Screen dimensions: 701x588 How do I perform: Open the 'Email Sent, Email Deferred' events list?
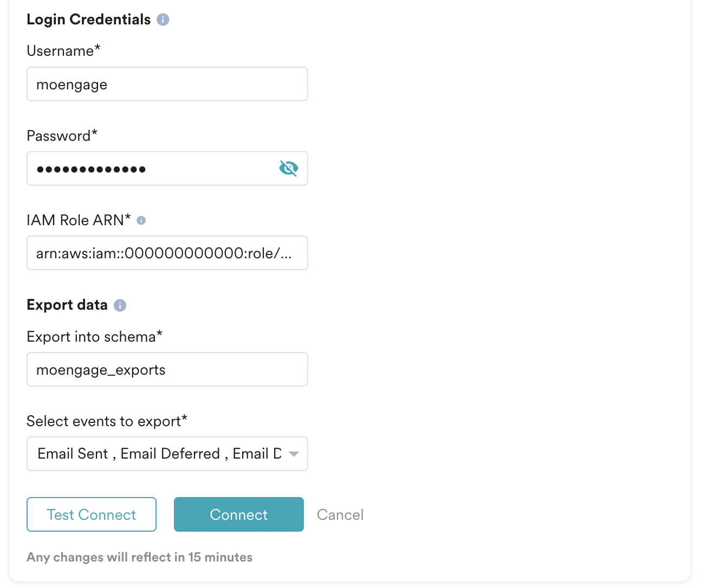coord(159,454)
